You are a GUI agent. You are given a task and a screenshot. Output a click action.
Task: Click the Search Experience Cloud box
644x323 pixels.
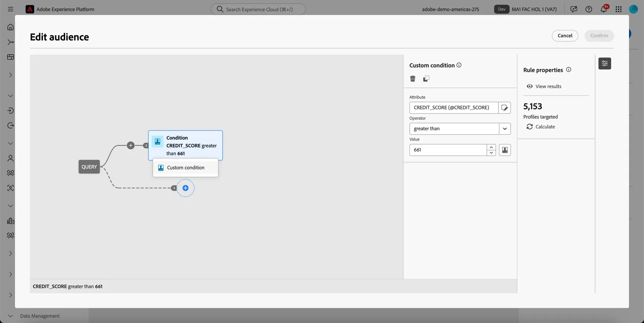(x=258, y=9)
